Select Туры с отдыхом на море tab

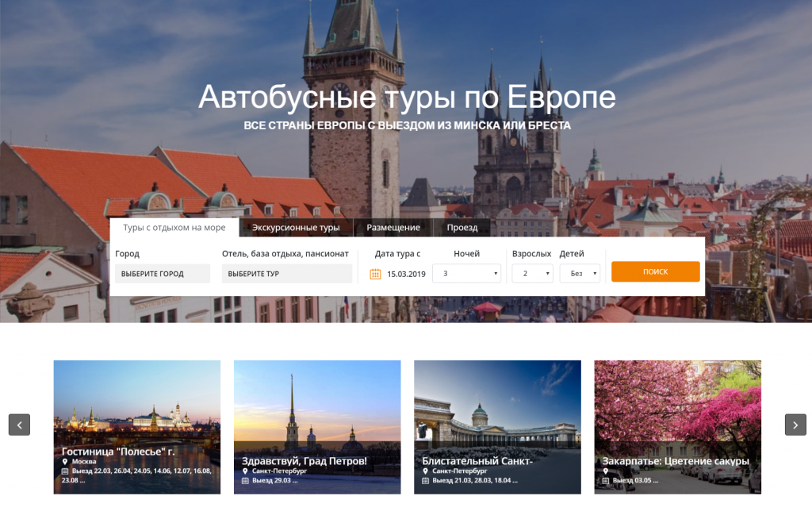point(174,228)
